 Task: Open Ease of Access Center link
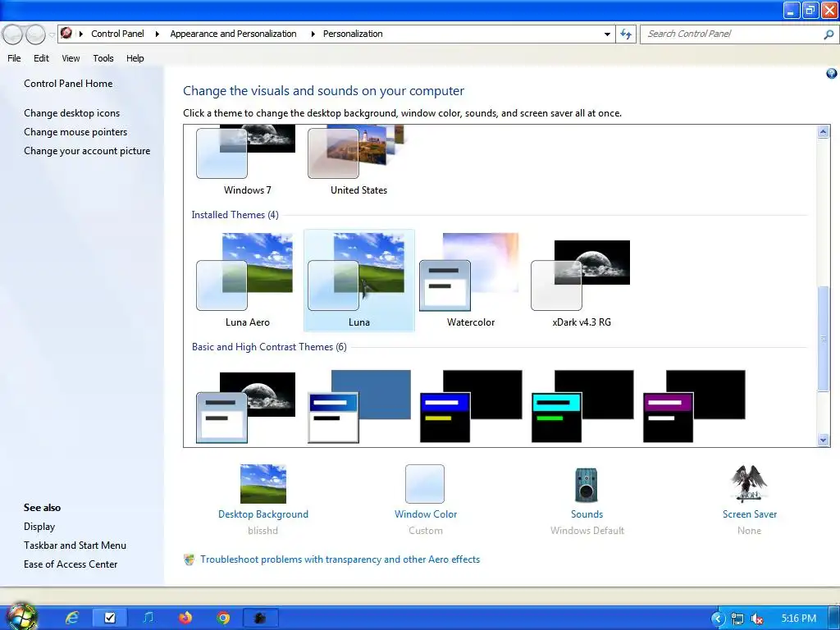pyautogui.click(x=71, y=564)
